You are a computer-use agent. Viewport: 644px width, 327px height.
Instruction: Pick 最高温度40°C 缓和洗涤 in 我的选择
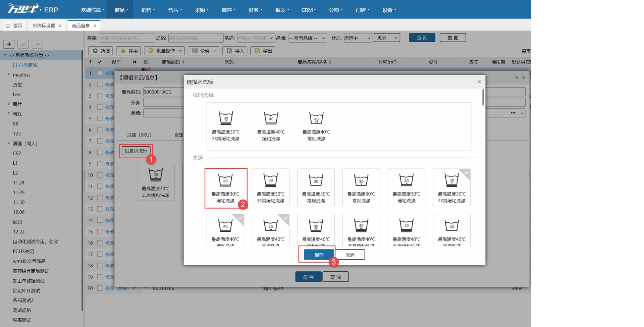[271, 126]
